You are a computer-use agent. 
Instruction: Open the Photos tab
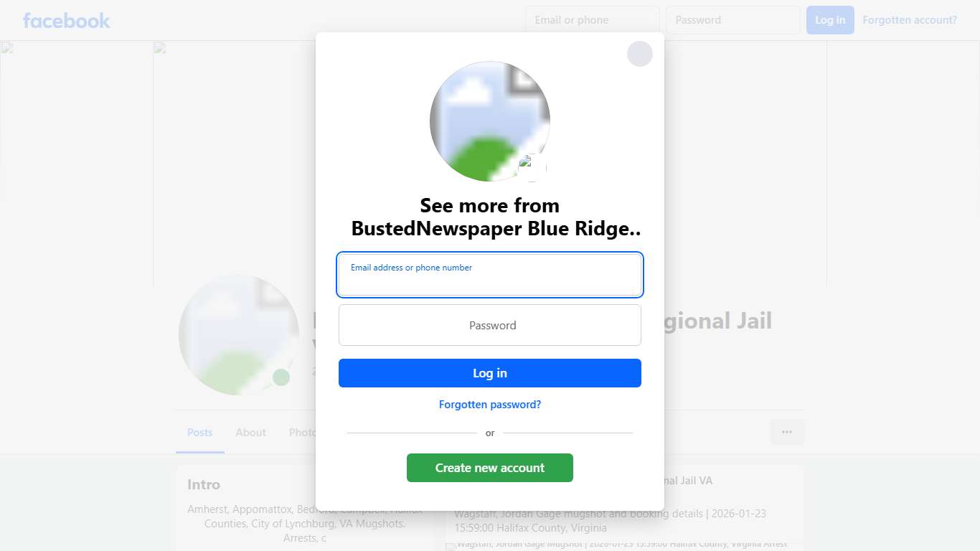coord(302,433)
